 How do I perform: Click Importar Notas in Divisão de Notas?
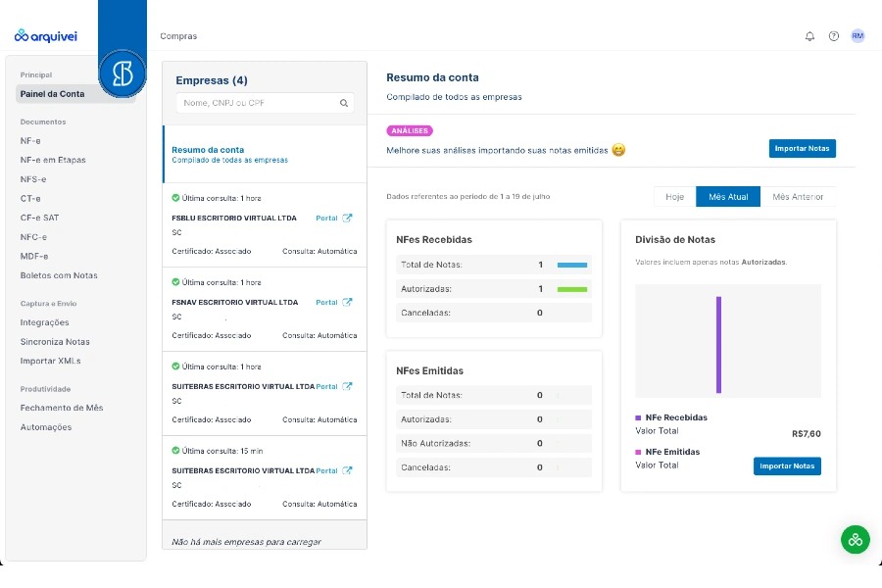pyautogui.click(x=787, y=465)
